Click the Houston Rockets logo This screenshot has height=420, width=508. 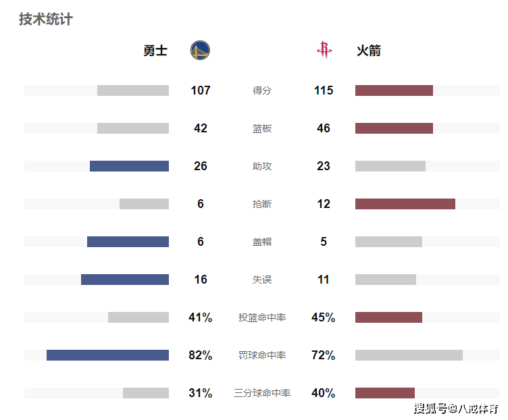pos(324,50)
